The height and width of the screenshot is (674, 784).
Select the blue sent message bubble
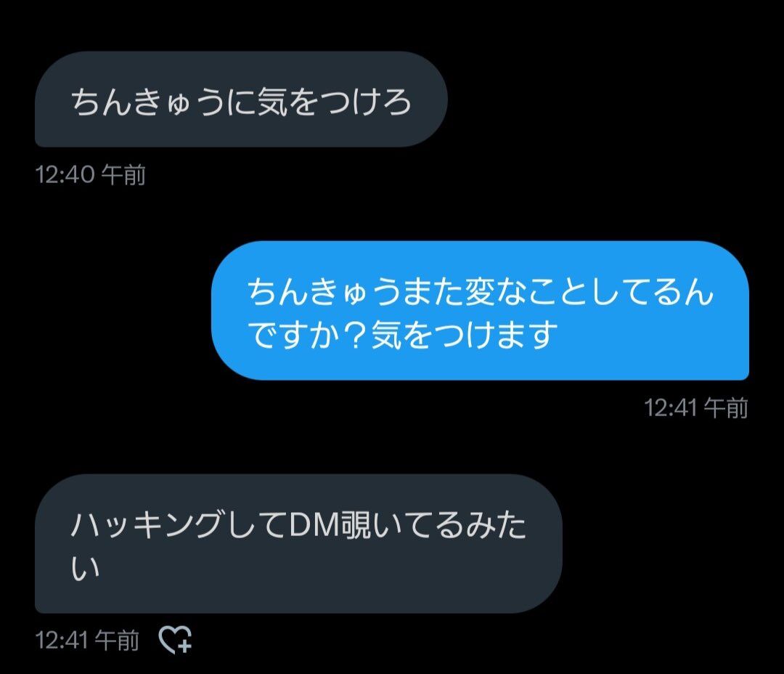click(x=480, y=310)
